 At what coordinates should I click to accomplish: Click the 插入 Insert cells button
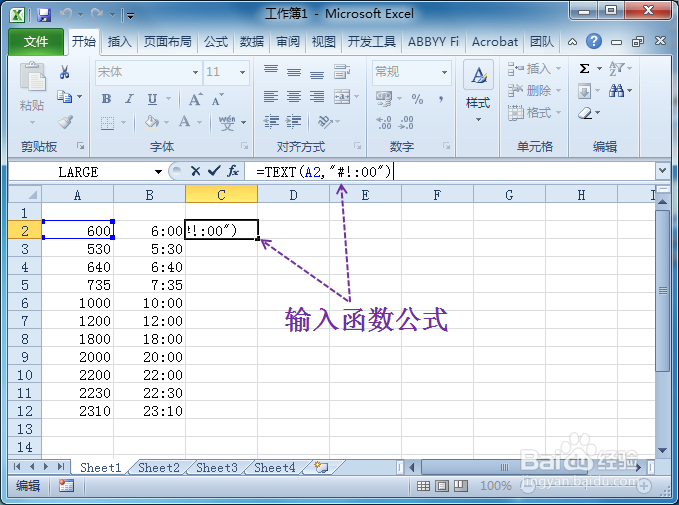point(534,68)
